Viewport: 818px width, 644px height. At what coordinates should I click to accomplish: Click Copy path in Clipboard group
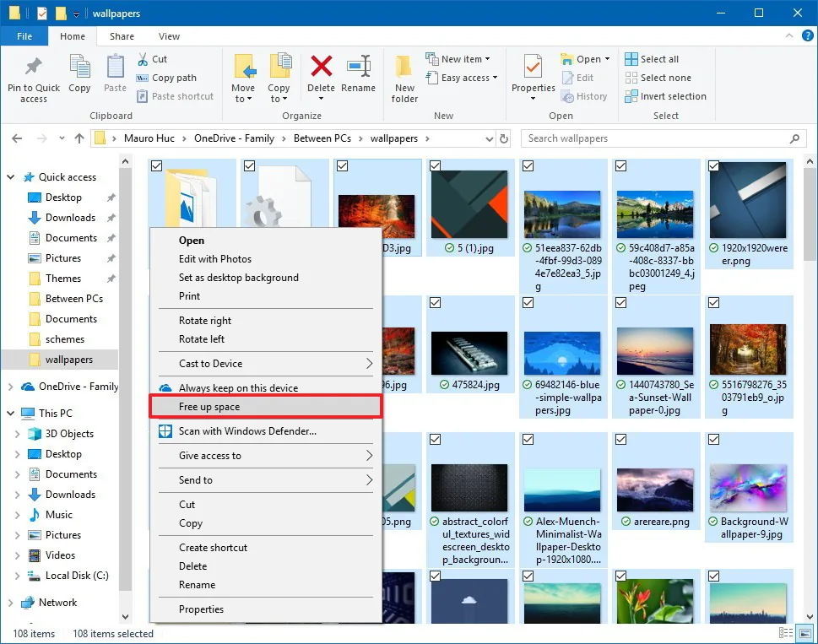click(166, 78)
